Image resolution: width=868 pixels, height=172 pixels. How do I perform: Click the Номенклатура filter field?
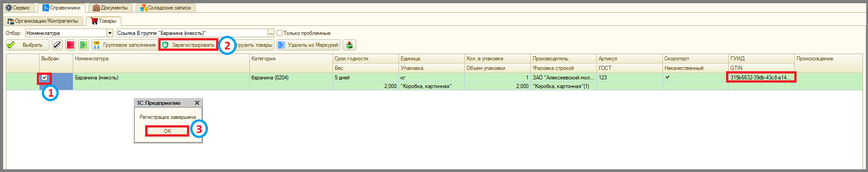[66, 33]
